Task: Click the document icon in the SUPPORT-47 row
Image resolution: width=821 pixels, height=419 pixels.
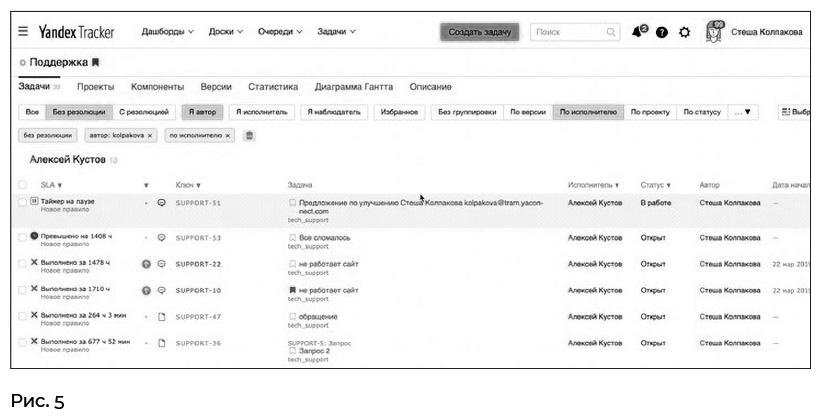Action: point(161,316)
